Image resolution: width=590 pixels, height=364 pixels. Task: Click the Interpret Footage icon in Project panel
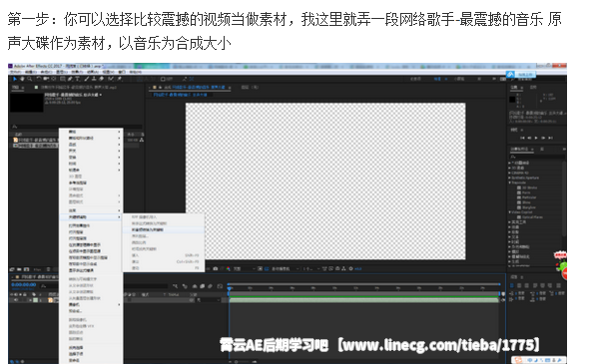(x=12, y=269)
